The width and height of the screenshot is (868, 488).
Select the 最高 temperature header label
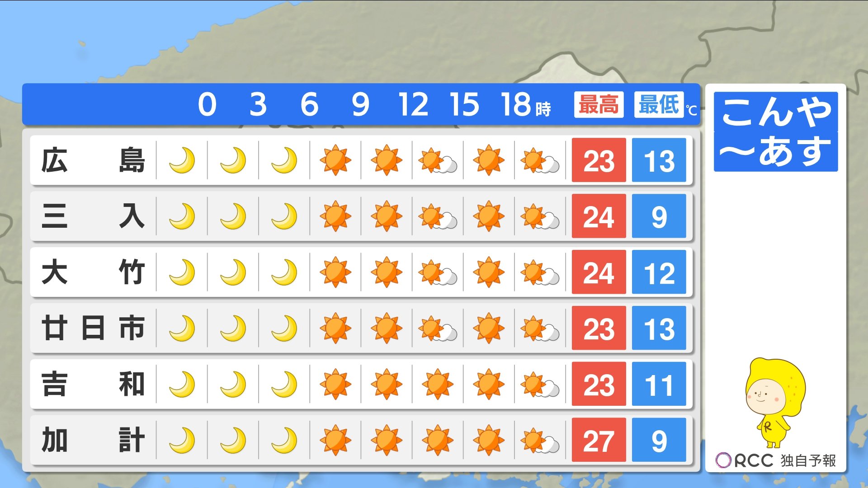599,105
